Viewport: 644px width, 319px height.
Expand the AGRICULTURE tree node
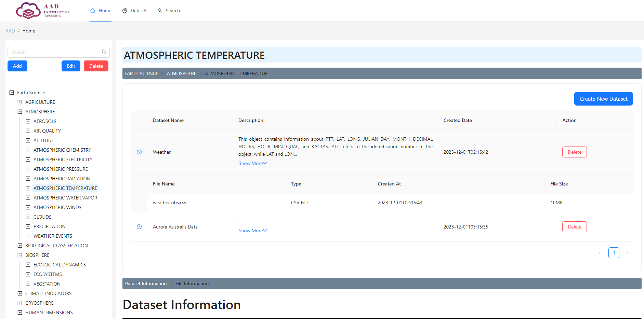tap(20, 102)
